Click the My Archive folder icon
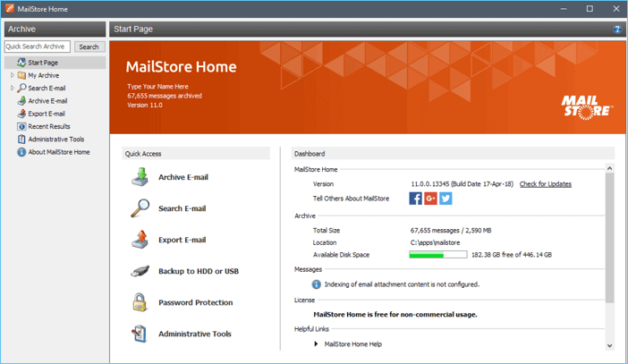 [x=21, y=75]
